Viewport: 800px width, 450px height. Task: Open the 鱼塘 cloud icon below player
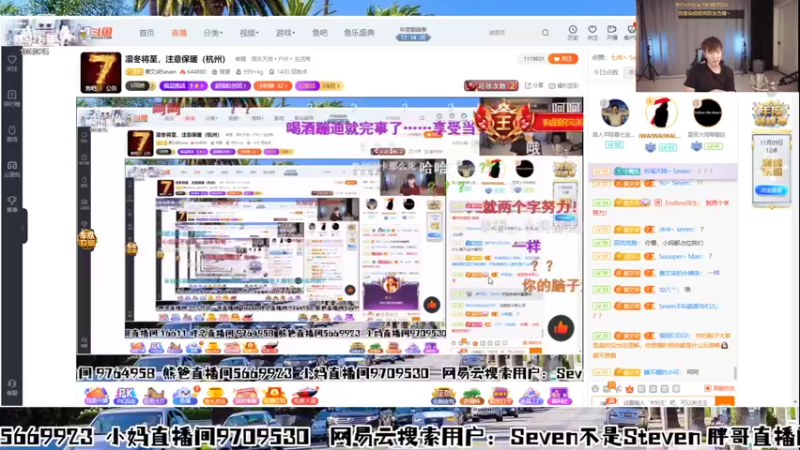coord(185,395)
